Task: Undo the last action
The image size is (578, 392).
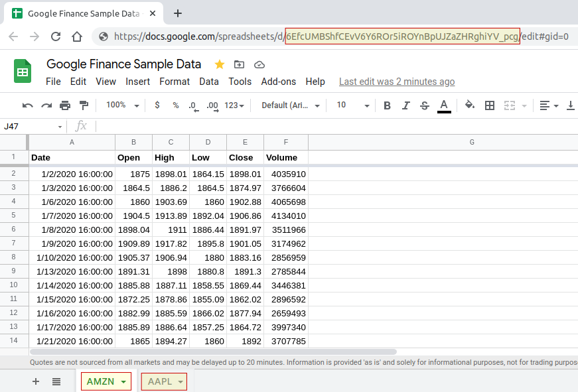Action: click(28, 105)
